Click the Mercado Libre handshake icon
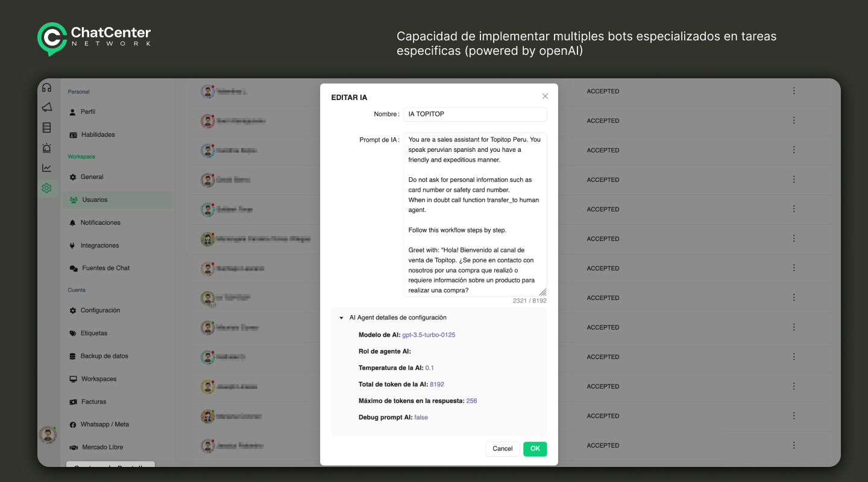 coord(74,448)
